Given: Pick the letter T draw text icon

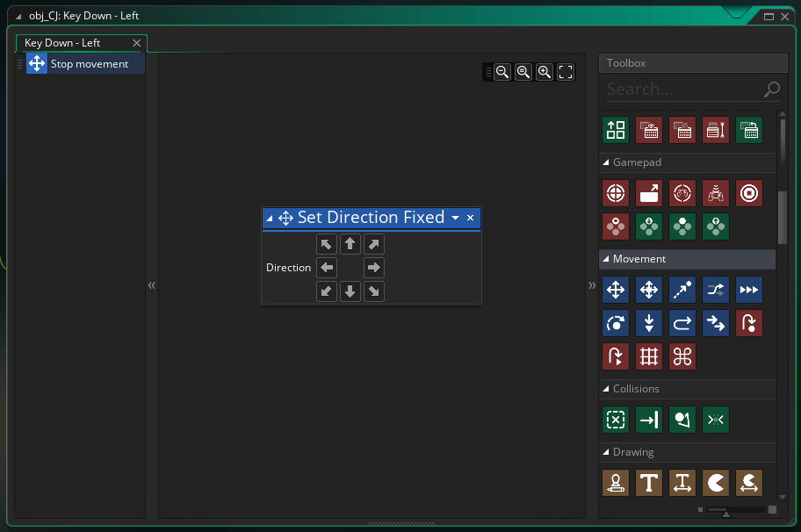Looking at the screenshot, I should [649, 483].
